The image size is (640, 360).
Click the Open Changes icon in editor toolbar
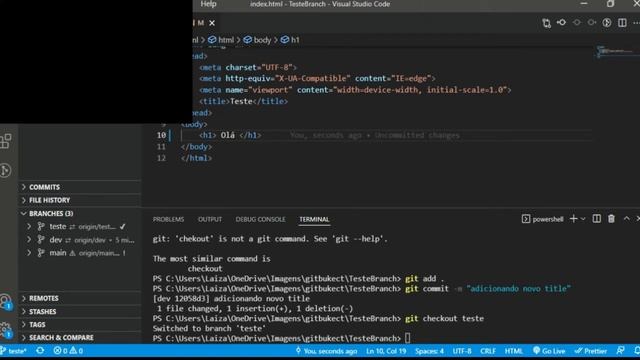[x=547, y=23]
